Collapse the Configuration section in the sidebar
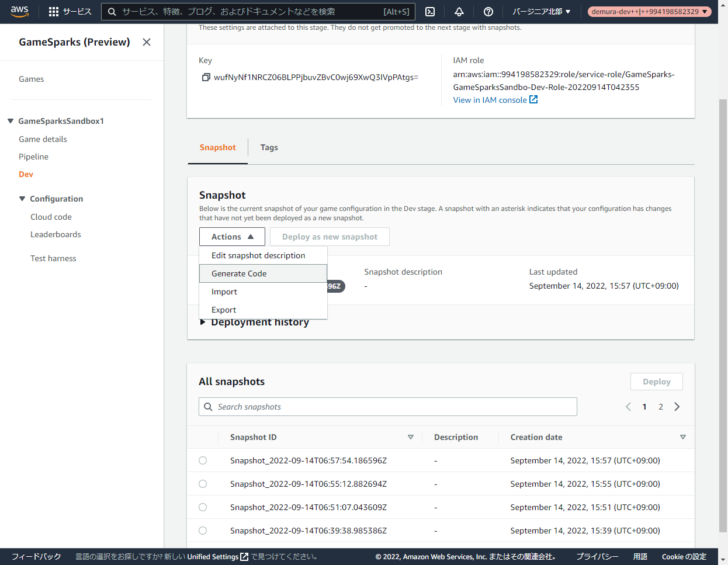728x565 pixels. (x=21, y=199)
